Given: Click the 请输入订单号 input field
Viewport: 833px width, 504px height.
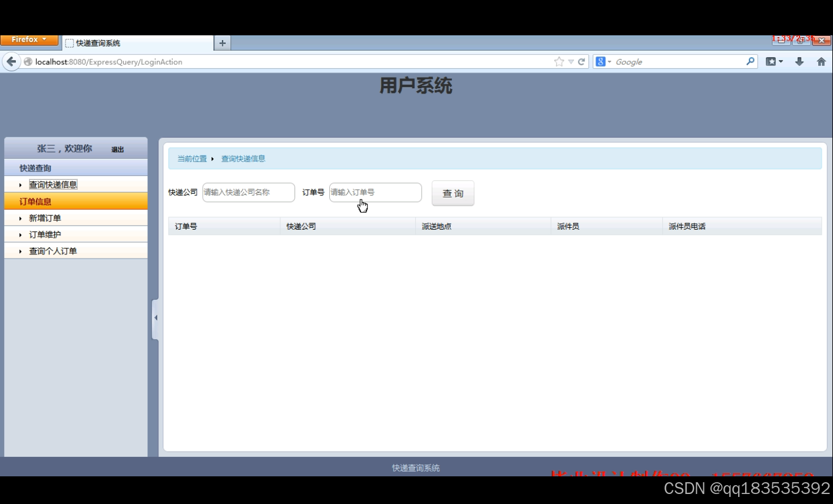Looking at the screenshot, I should coord(375,193).
